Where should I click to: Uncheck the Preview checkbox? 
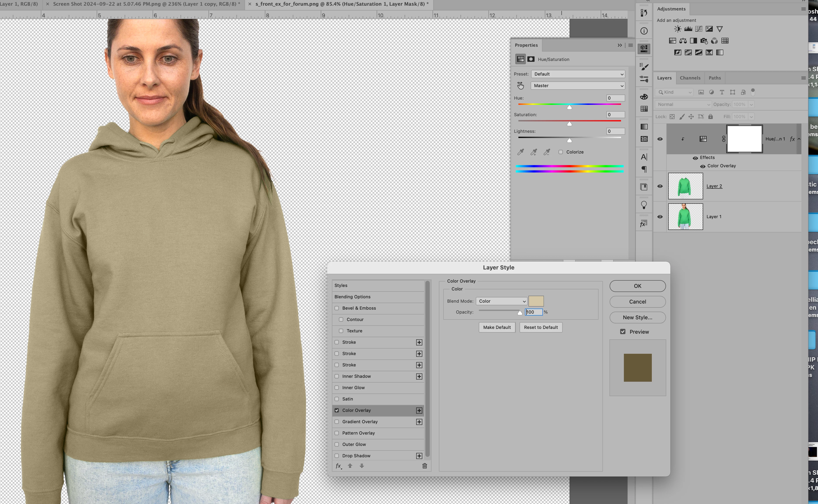tap(623, 332)
